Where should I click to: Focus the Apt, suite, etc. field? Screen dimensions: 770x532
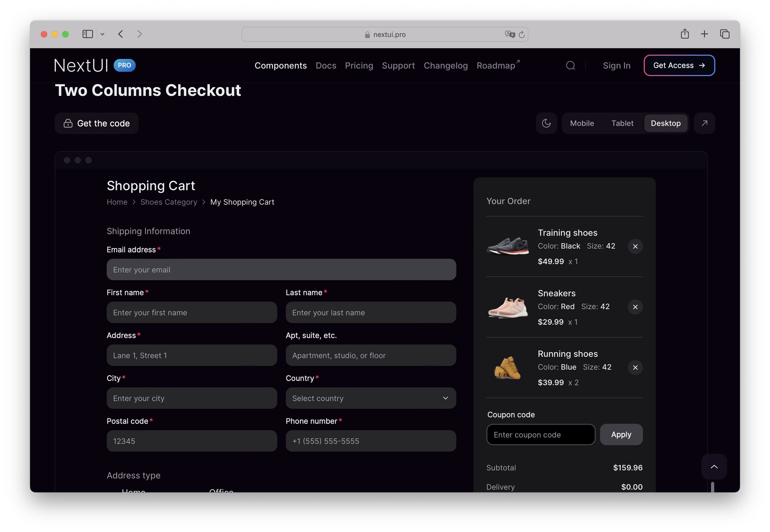tap(371, 355)
